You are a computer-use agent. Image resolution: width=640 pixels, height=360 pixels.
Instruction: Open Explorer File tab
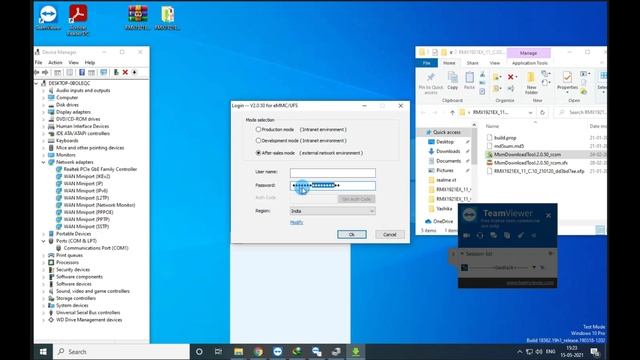pos(427,63)
